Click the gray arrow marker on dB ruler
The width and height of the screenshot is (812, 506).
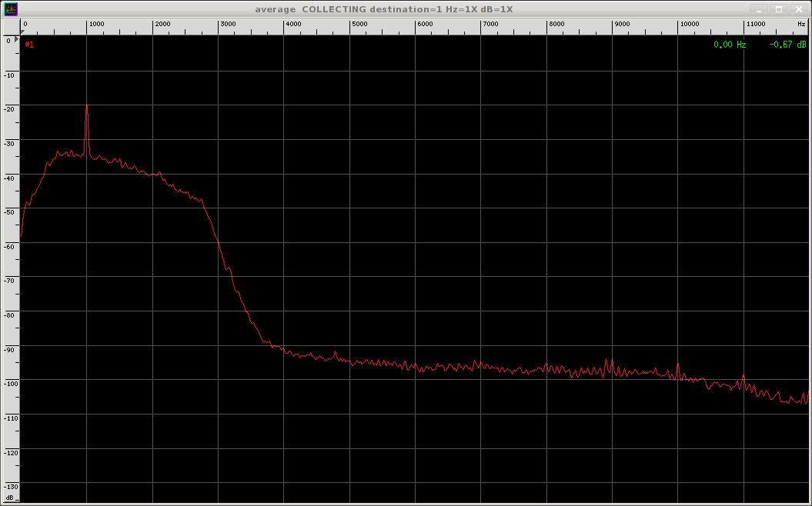(x=17, y=38)
